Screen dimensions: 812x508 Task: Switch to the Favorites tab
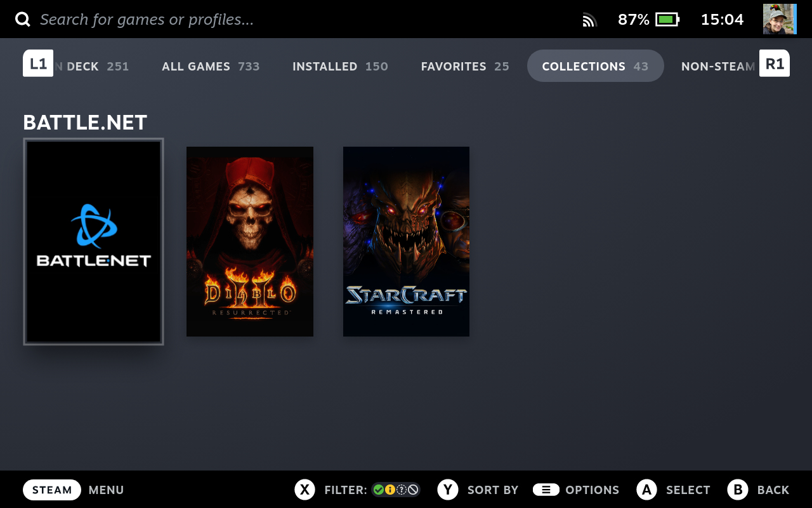tap(465, 66)
